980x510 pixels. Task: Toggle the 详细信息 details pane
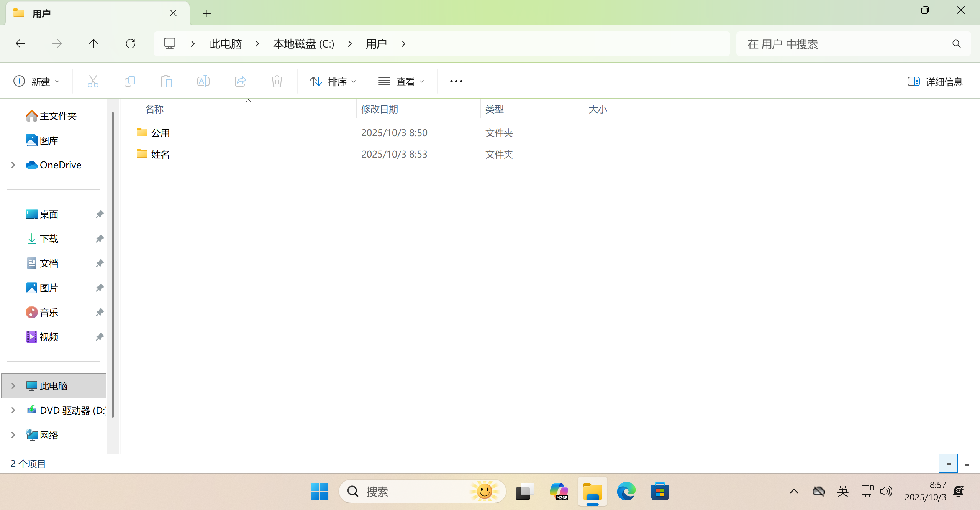[935, 82]
